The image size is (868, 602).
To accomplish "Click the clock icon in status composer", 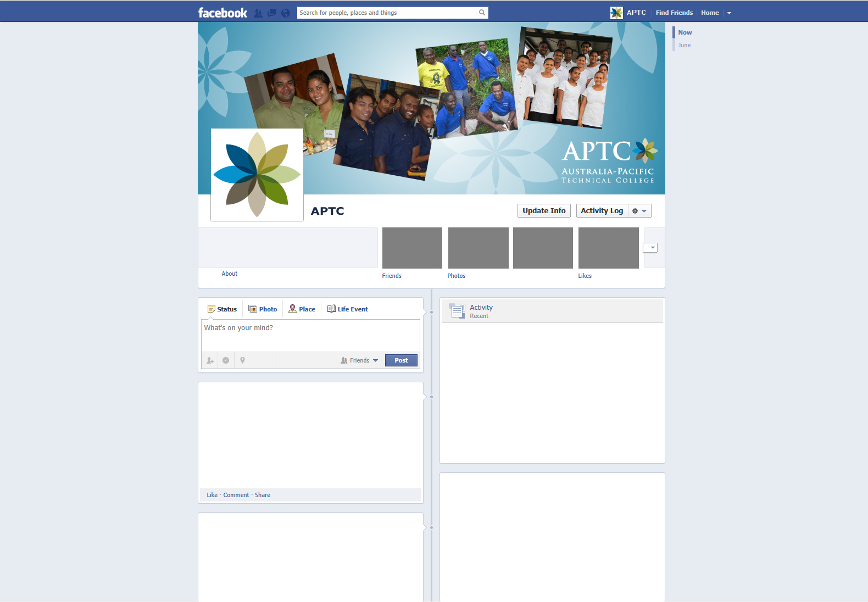I will (x=226, y=360).
